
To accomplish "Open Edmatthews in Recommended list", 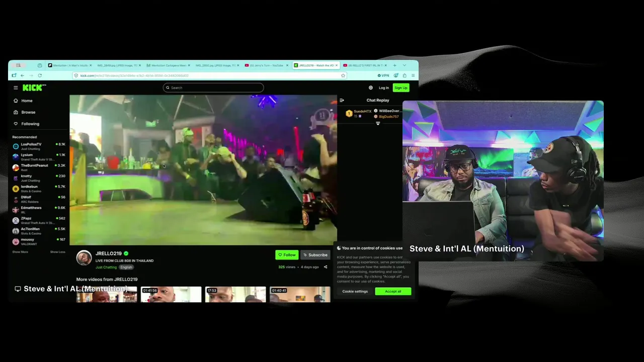I will [39, 210].
